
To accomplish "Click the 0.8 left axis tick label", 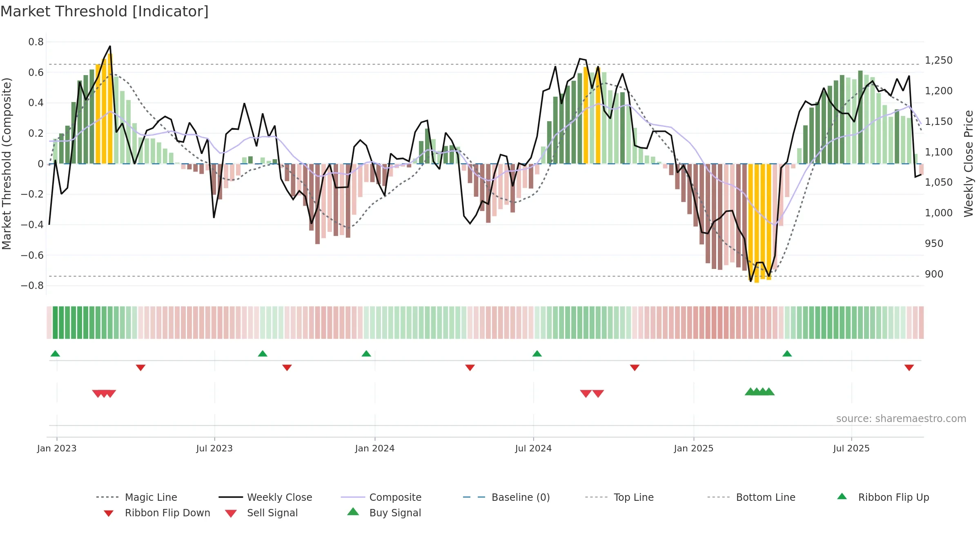I will (36, 42).
